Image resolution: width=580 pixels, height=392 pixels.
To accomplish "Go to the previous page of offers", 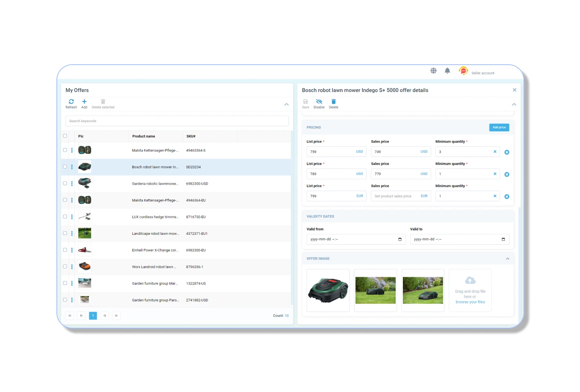I will pyautogui.click(x=82, y=316).
